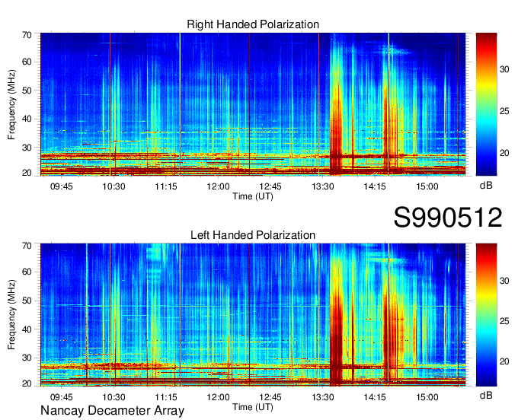Click 40 frequency tick of right-handed plot
The width and height of the screenshot is (518, 420).
tap(27, 119)
